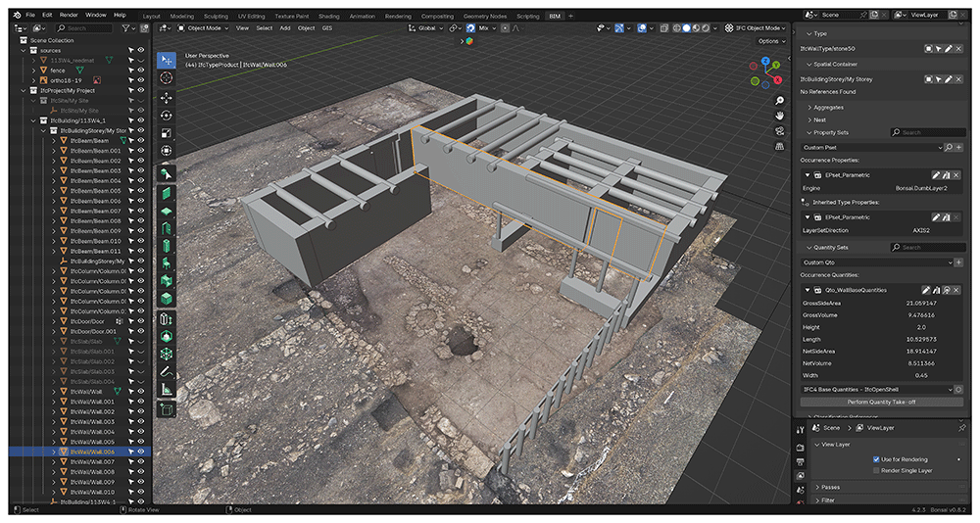Open IFC Object Mode dropdown
Screen dimensions: 980x523
click(x=757, y=28)
